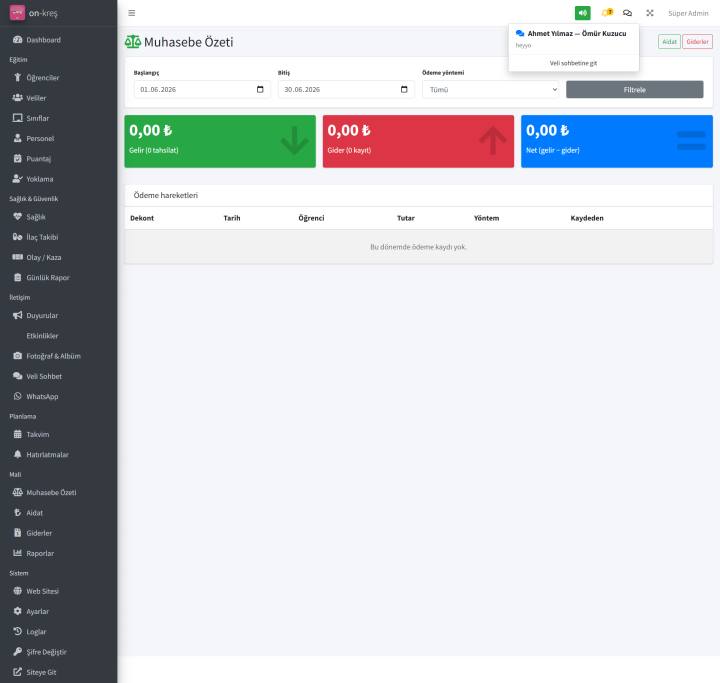Viewport: 720px width, 683px height.
Task: Open the Siteye Git external link icon
Action: tap(17, 672)
